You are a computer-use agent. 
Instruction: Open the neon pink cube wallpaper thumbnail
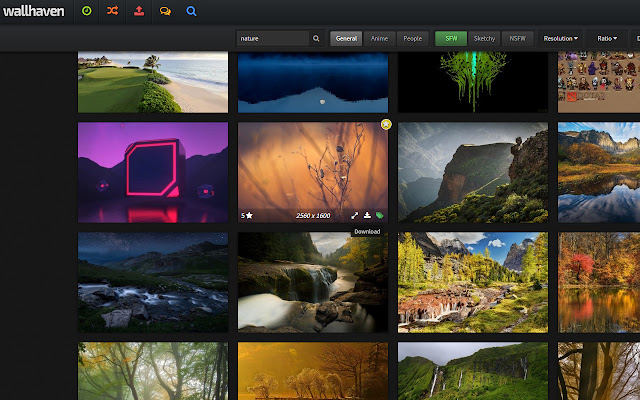point(153,172)
